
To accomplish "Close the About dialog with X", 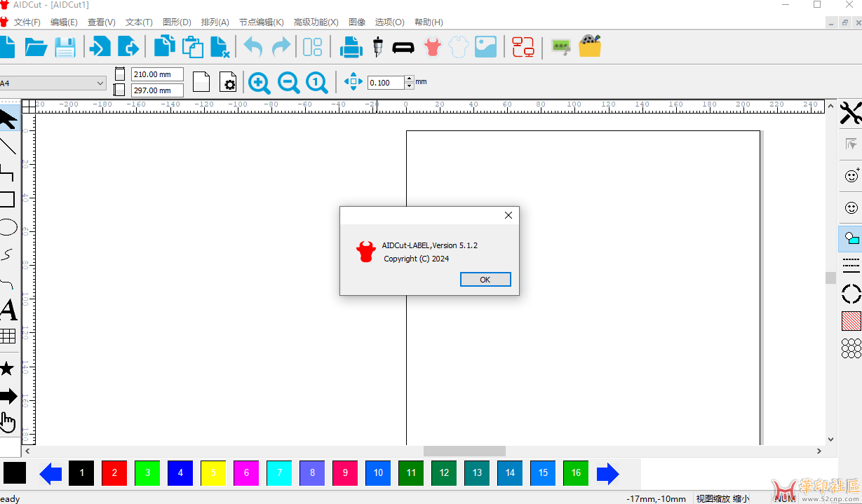I will click(x=509, y=216).
